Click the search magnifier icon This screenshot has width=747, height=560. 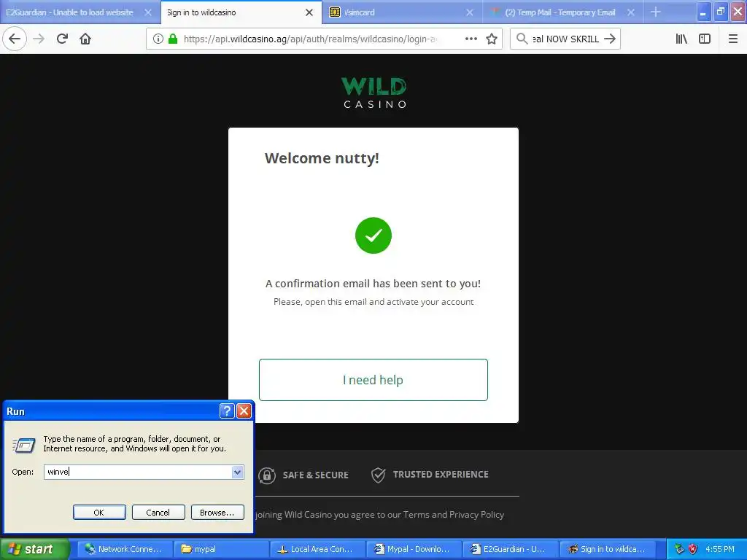pyautogui.click(x=522, y=39)
